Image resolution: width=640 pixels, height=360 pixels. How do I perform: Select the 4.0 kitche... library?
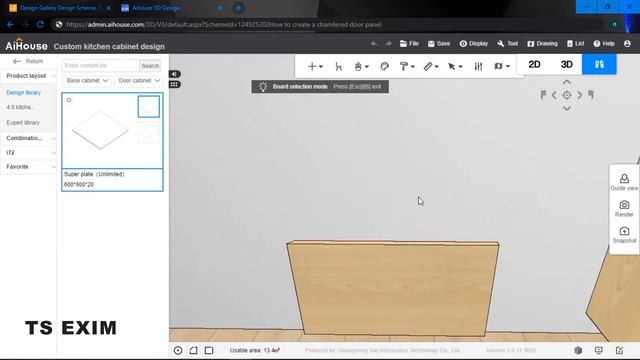(20, 107)
